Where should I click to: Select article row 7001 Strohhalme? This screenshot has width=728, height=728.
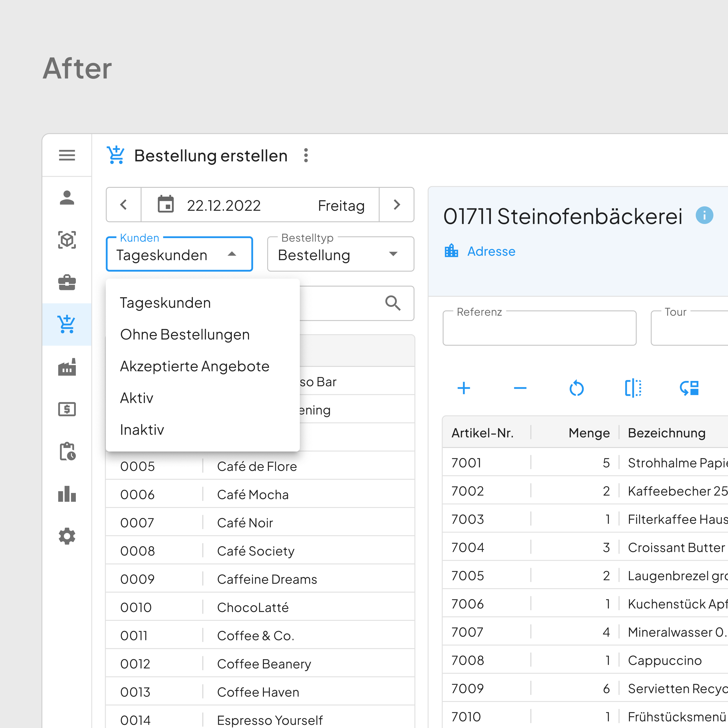point(585,462)
